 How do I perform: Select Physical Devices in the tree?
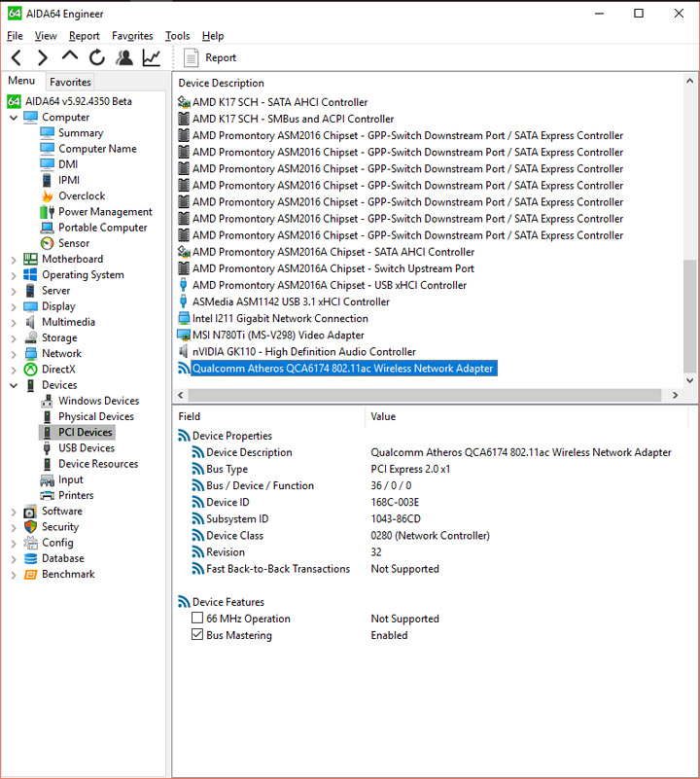point(96,416)
